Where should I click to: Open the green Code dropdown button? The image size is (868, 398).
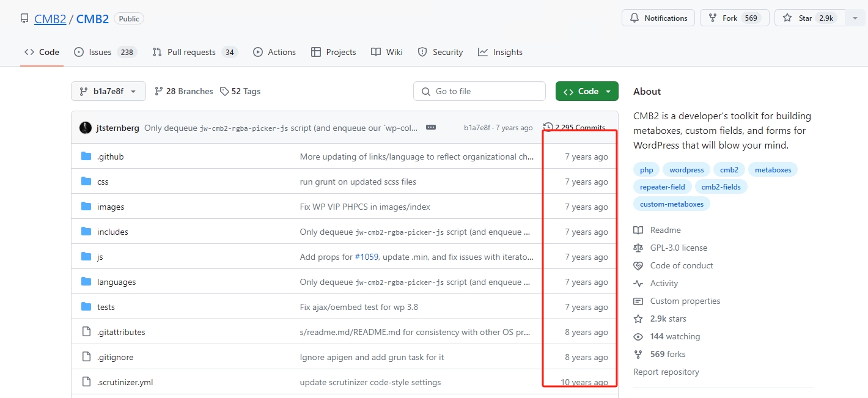coord(587,91)
